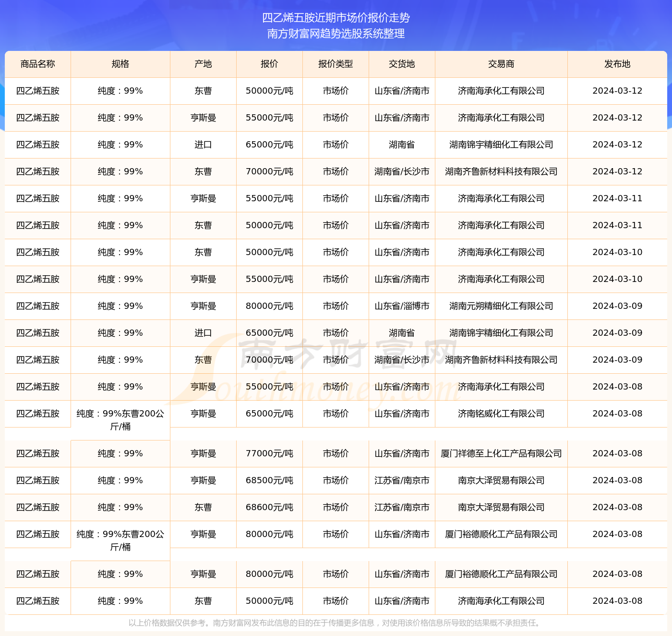The height and width of the screenshot is (636, 672).
Task: Click the 77000元/吨 price cell
Action: click(x=270, y=453)
